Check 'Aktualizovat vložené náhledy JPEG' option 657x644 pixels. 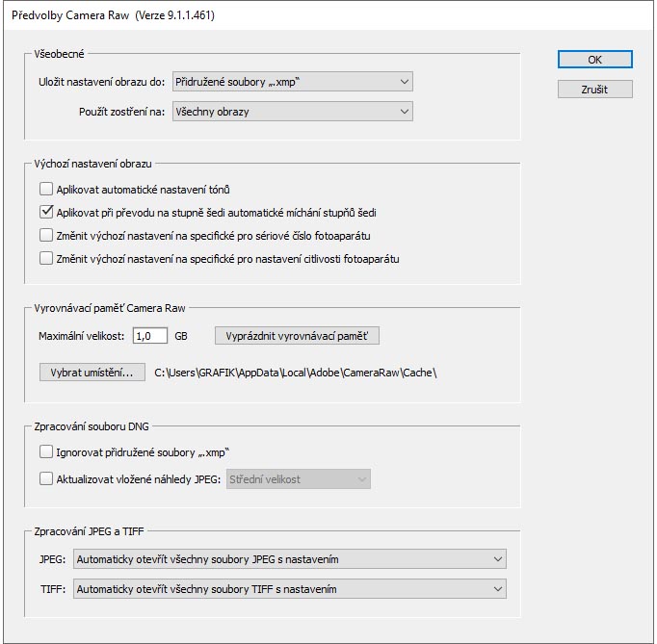click(x=46, y=479)
